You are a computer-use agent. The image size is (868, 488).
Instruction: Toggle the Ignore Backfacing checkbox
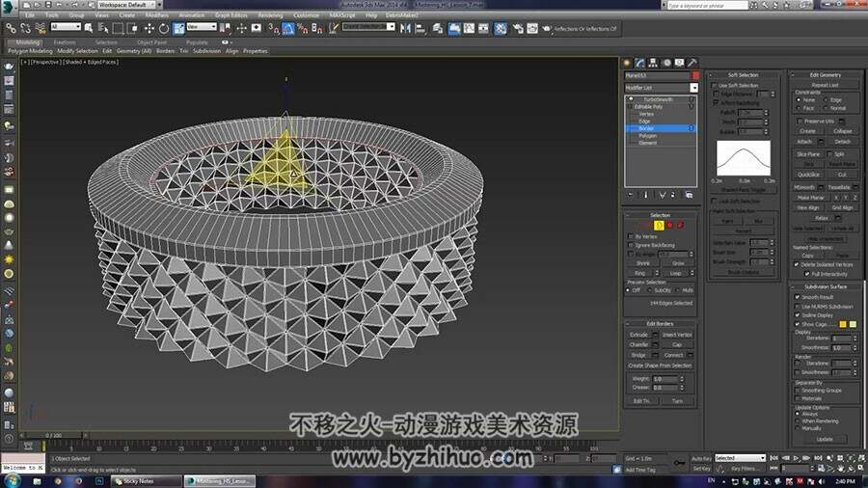pyautogui.click(x=631, y=245)
